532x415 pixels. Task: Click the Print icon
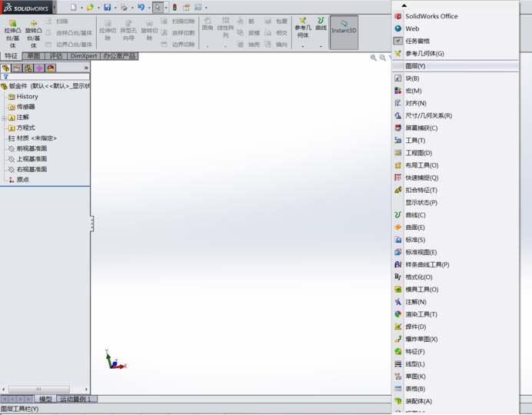tap(124, 7)
